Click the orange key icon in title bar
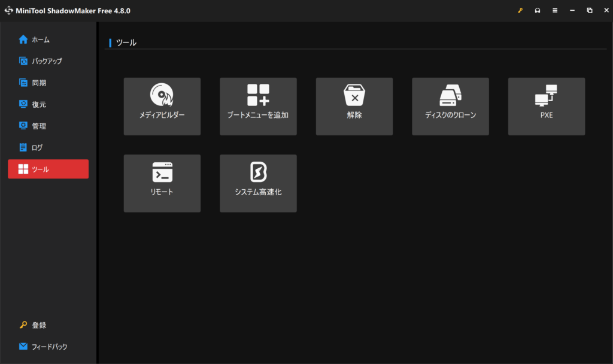 point(520,11)
